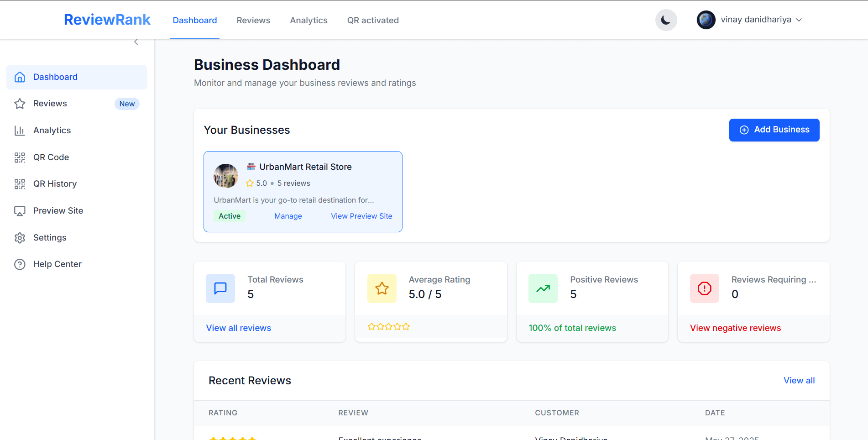Open Preview Site from the sidebar
This screenshot has height=440, width=868.
[x=20, y=210]
